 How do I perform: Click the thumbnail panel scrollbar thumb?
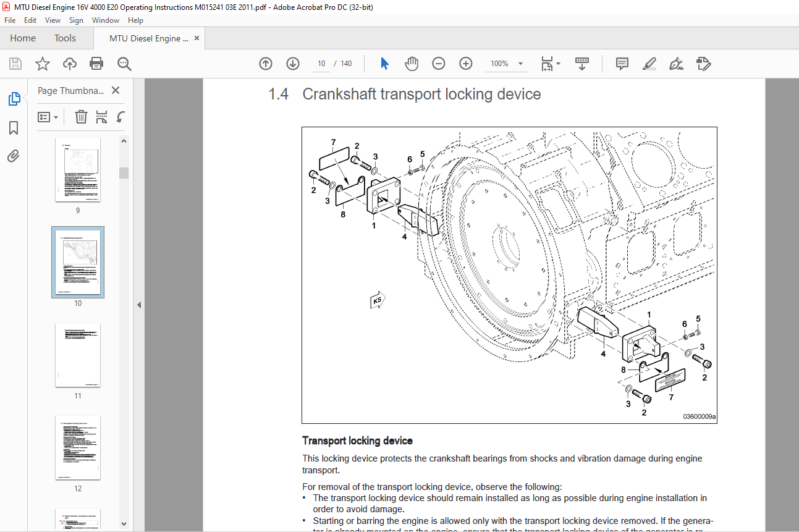[x=124, y=172]
